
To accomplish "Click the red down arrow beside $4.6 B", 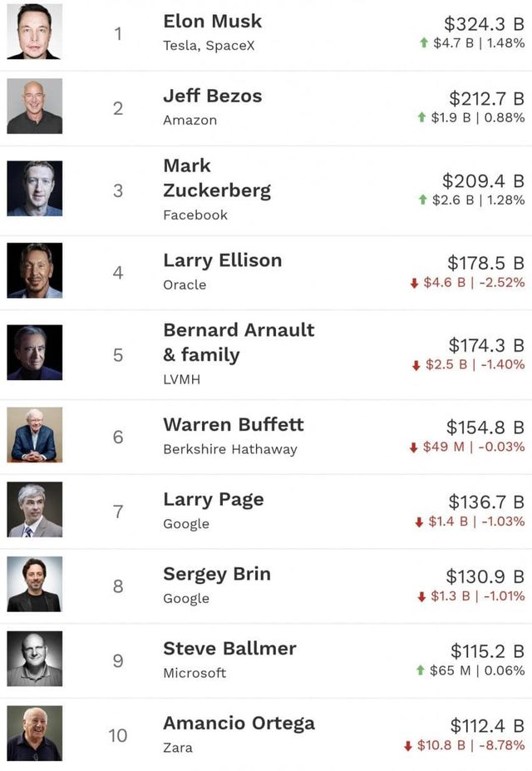I will 414,284.
